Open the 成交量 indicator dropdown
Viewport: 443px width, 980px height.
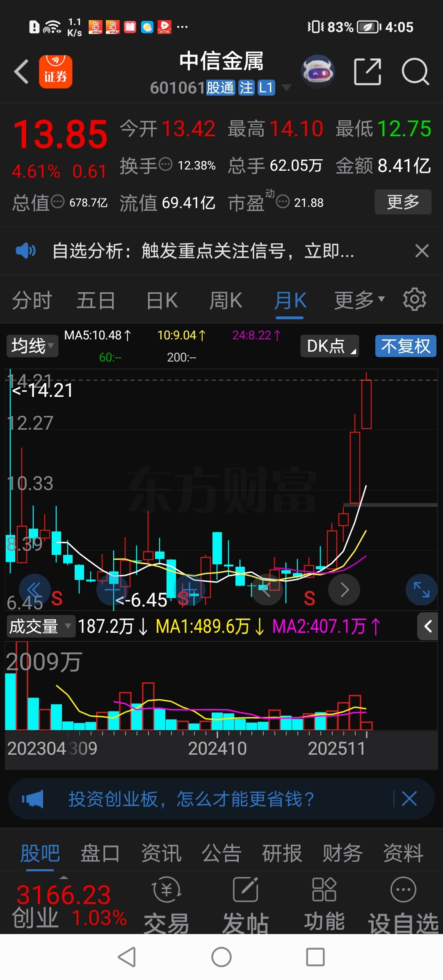click(x=41, y=626)
